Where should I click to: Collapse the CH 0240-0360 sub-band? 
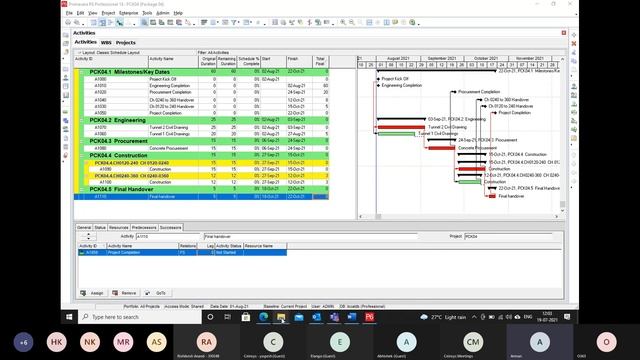pyautogui.click(x=87, y=176)
